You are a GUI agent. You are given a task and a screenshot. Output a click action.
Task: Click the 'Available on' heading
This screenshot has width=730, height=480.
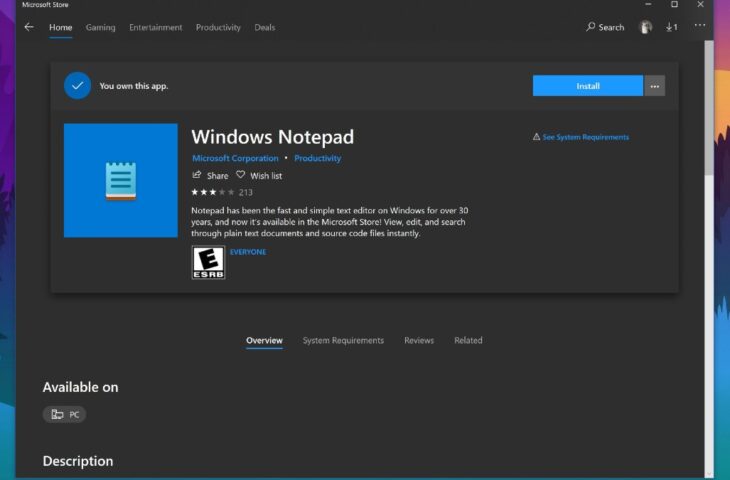point(81,387)
